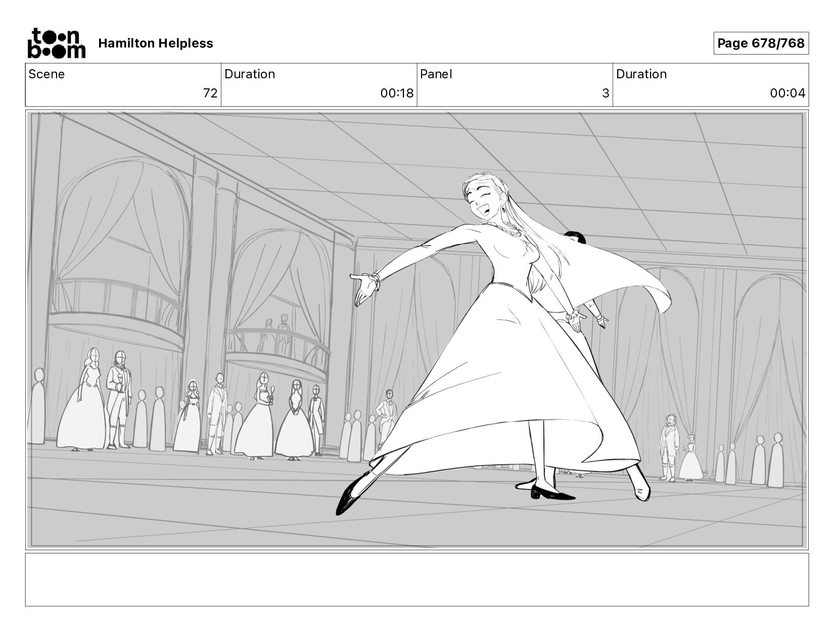Screen dimensions: 834x644
Task: Click the Toon Boom logo
Action: pyautogui.click(x=56, y=43)
